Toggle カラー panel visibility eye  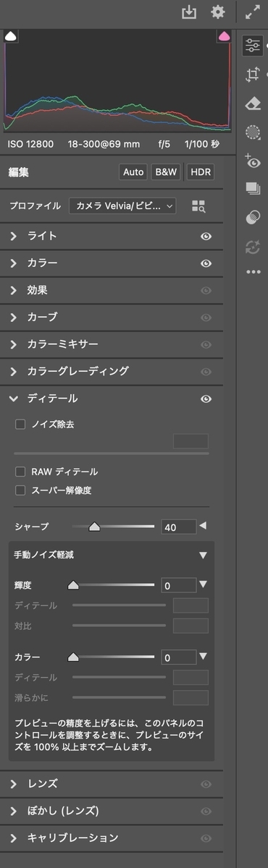[206, 263]
